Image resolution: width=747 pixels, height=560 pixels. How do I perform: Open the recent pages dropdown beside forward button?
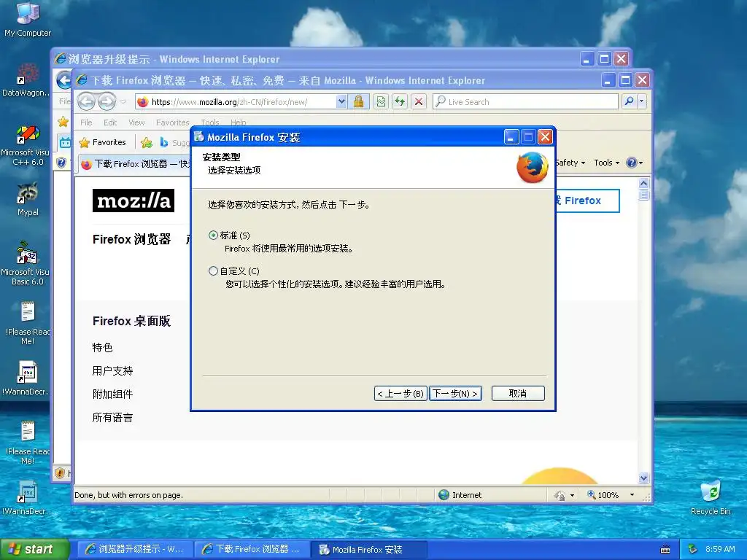(x=123, y=102)
